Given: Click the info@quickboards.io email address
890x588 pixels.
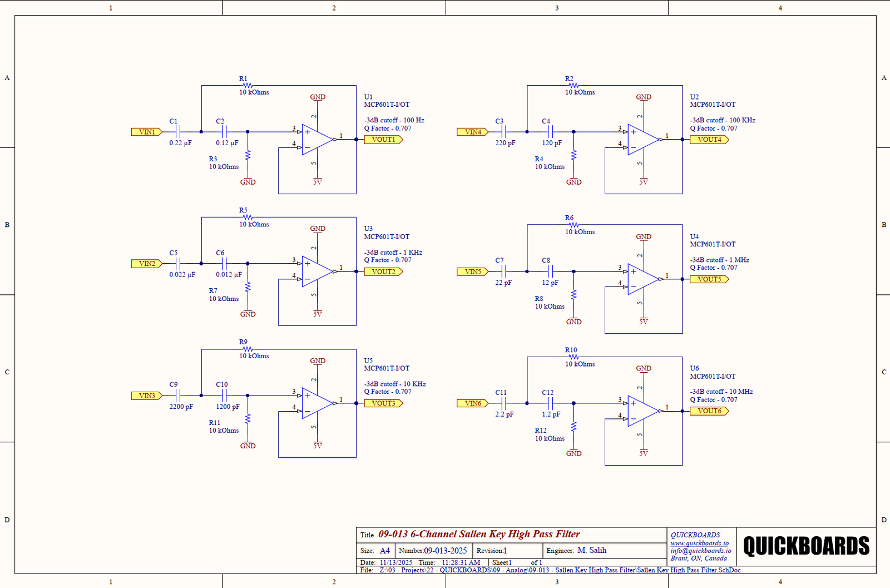Looking at the screenshot, I should point(701,551).
